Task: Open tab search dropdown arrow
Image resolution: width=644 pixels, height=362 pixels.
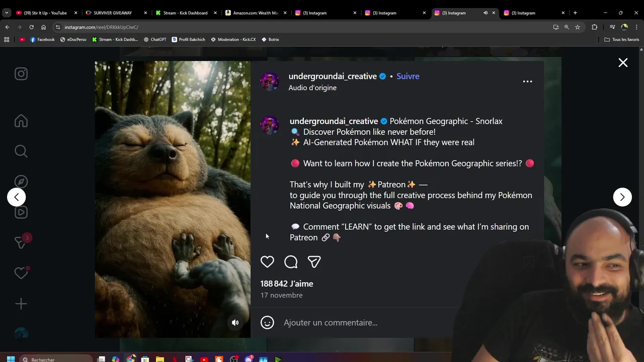Action: click(x=7, y=13)
